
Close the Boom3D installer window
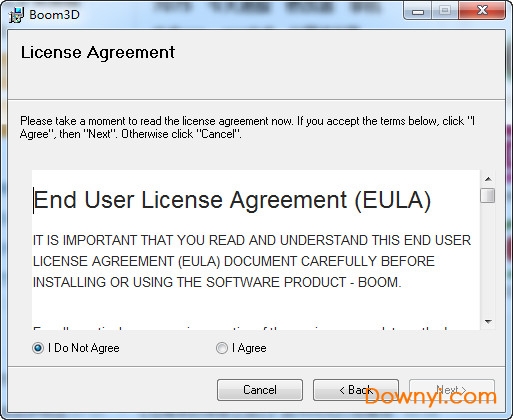(482, 11)
